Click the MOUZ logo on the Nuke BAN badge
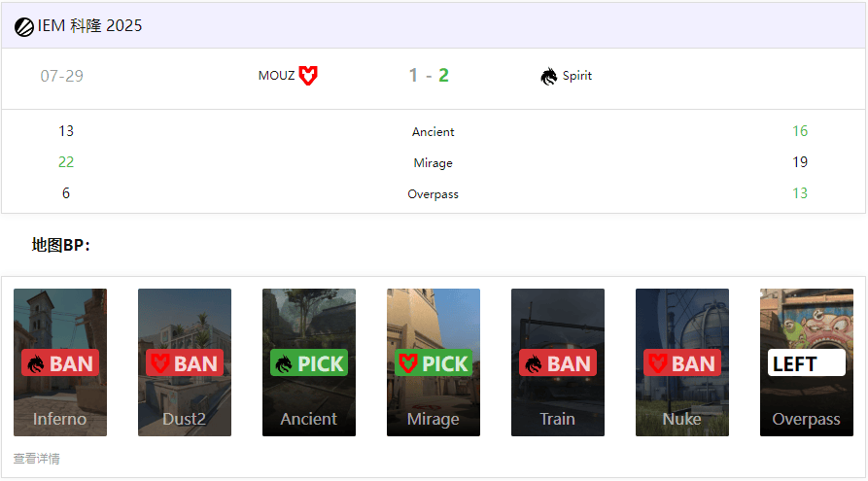 (657, 363)
